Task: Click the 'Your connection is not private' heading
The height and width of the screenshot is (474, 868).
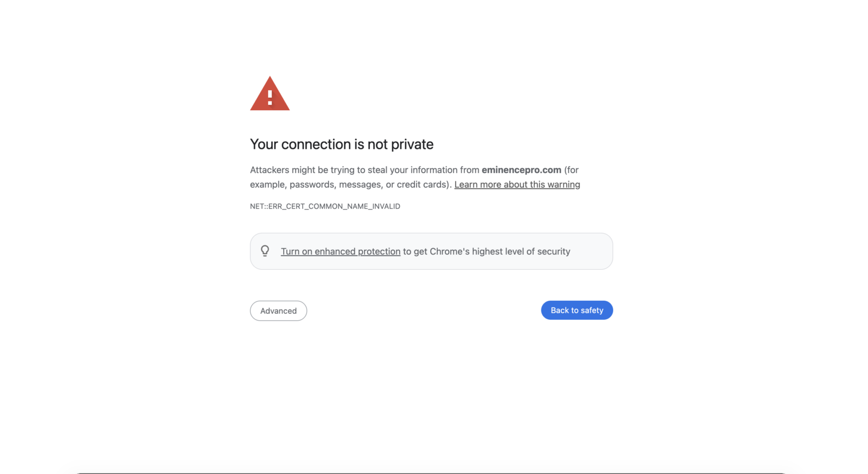Action: 341,144
